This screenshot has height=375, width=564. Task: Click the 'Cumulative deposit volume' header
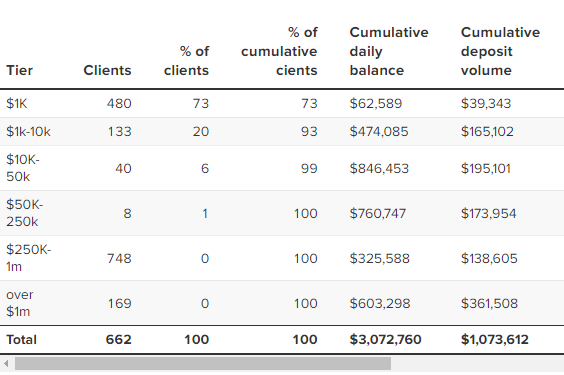coord(500,51)
